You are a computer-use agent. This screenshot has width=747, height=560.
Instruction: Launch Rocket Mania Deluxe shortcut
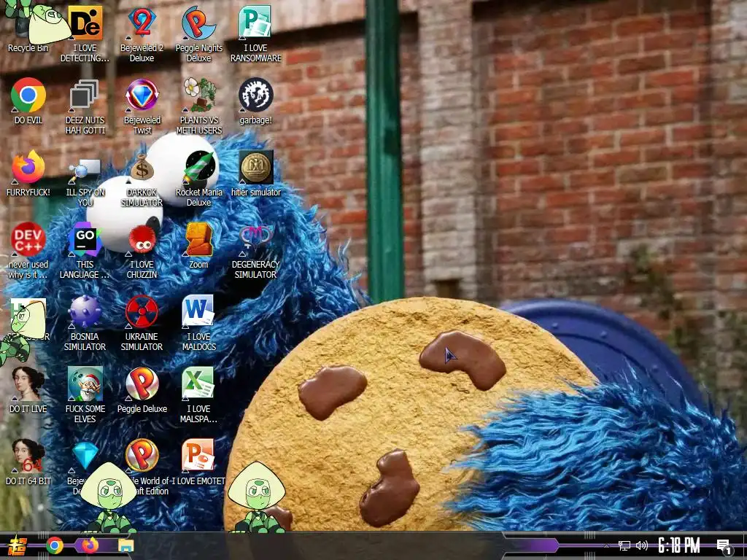click(x=198, y=179)
